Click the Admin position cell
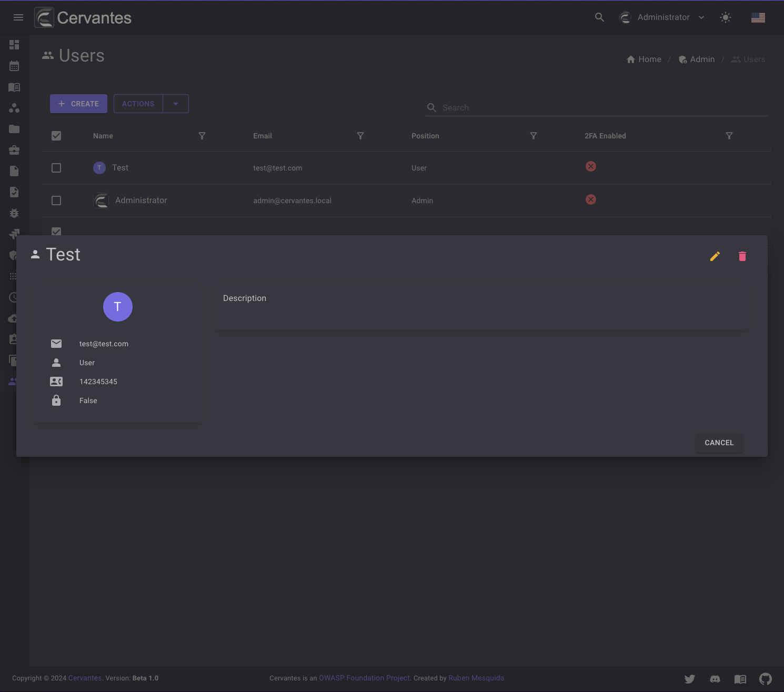 (423, 200)
